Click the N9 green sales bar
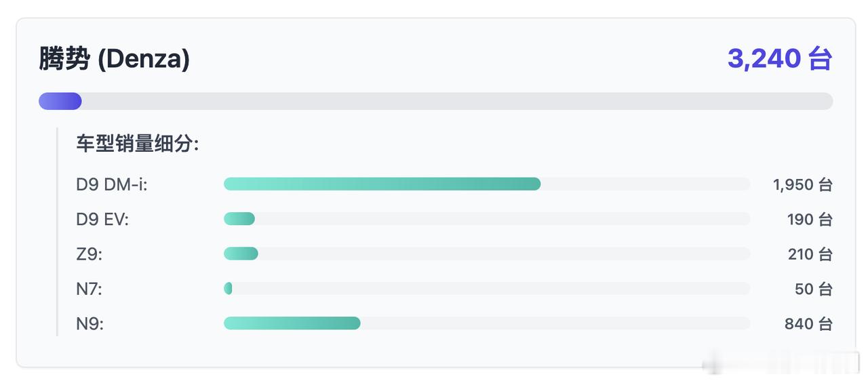The height and width of the screenshot is (383, 868). (x=292, y=323)
